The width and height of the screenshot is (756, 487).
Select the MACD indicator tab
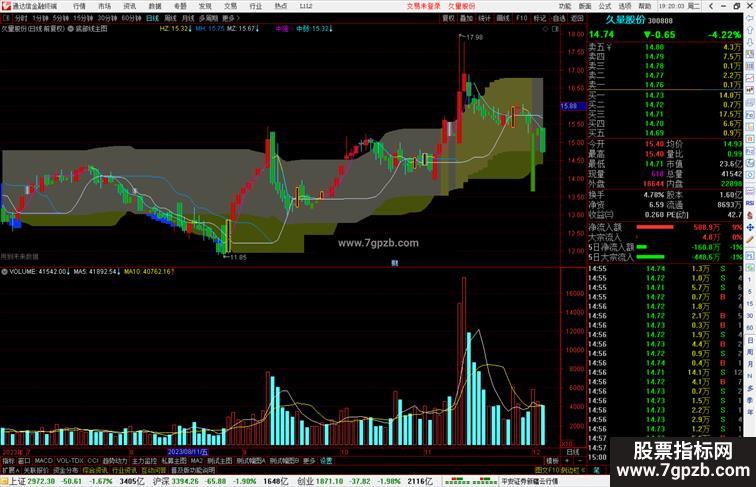pyautogui.click(x=43, y=461)
